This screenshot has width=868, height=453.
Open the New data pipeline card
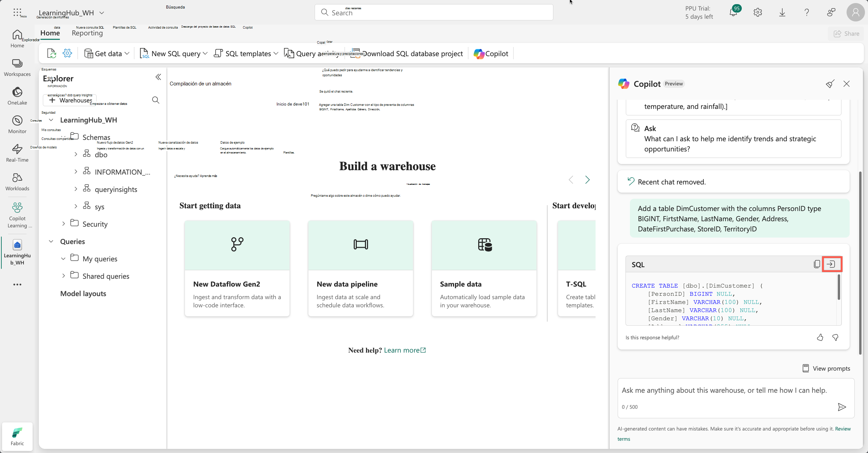361,268
